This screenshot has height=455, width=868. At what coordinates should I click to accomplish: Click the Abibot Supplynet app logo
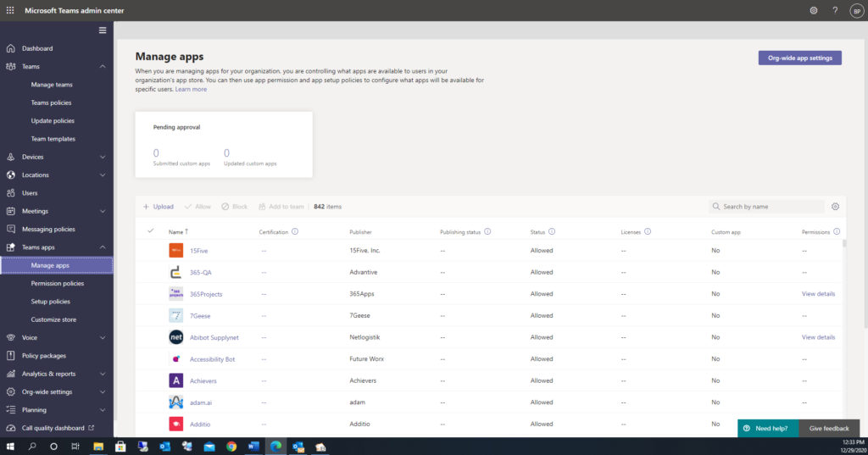pos(176,337)
